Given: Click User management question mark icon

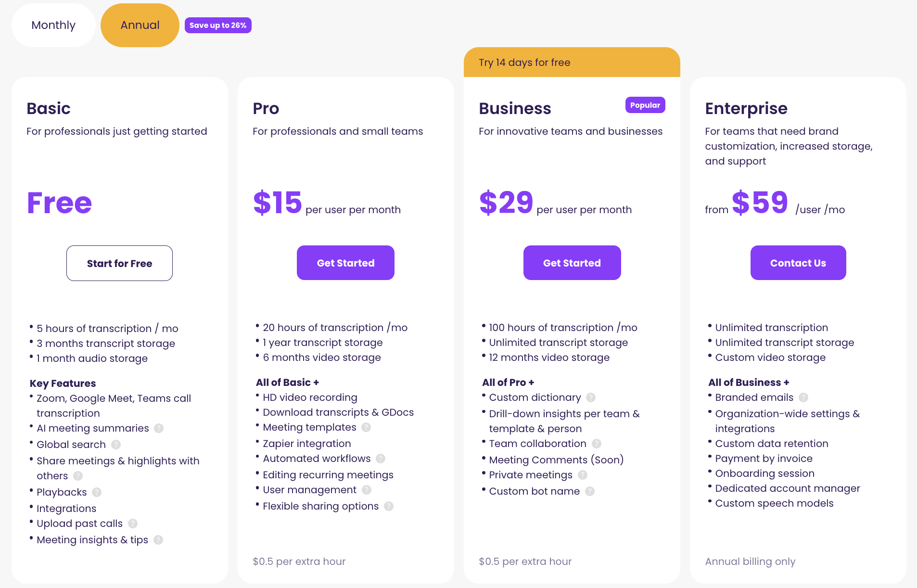Looking at the screenshot, I should (367, 490).
